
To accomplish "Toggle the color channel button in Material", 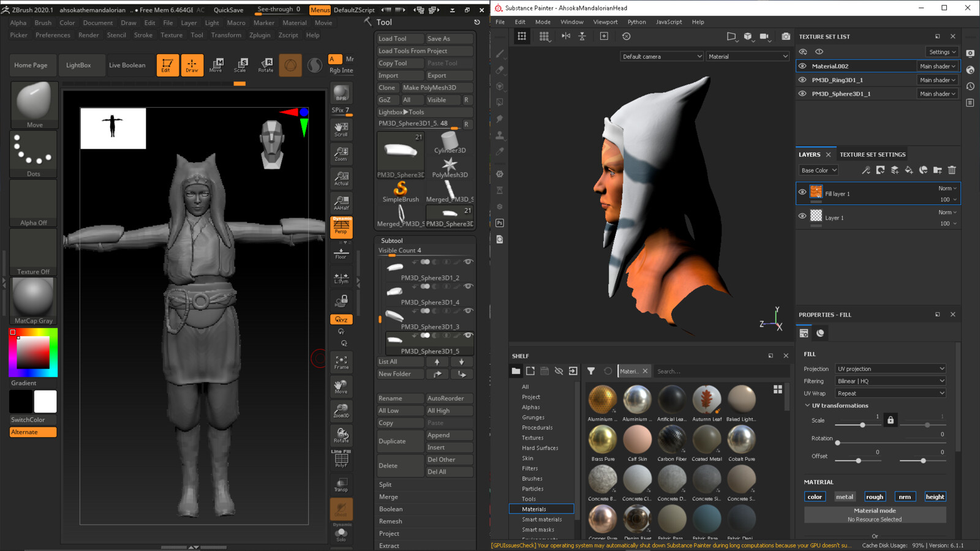I will (815, 497).
